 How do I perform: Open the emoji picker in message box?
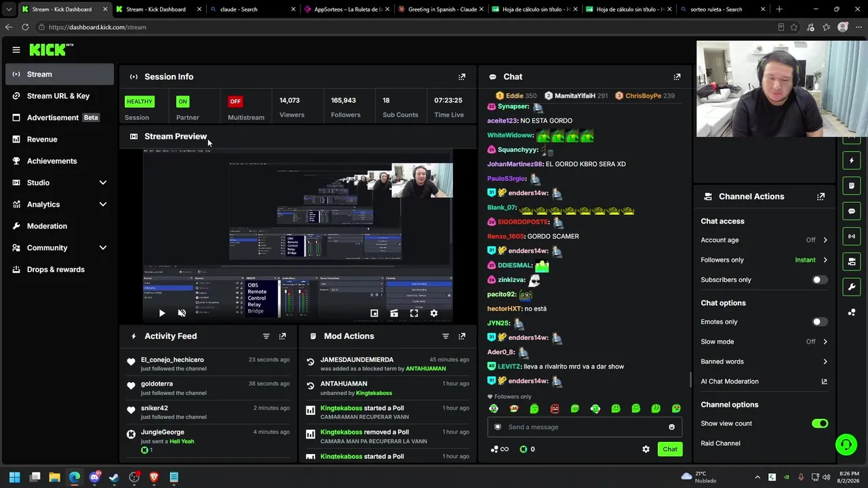671,427
